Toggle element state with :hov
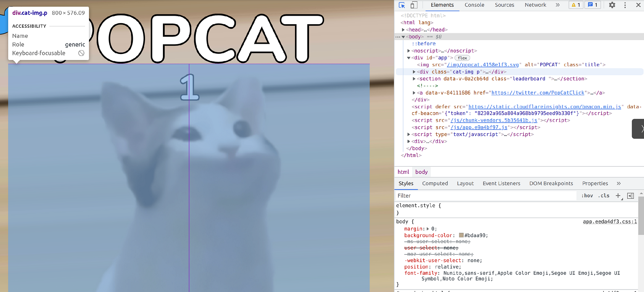The height and width of the screenshot is (292, 644). coord(587,196)
